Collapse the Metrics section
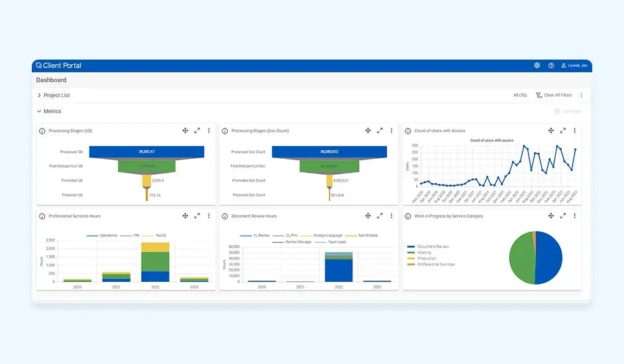This screenshot has height=364, width=624. coord(40,111)
